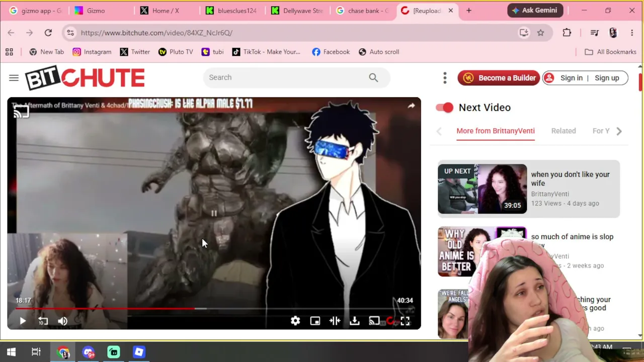Open the green app on the taskbar

114,352
